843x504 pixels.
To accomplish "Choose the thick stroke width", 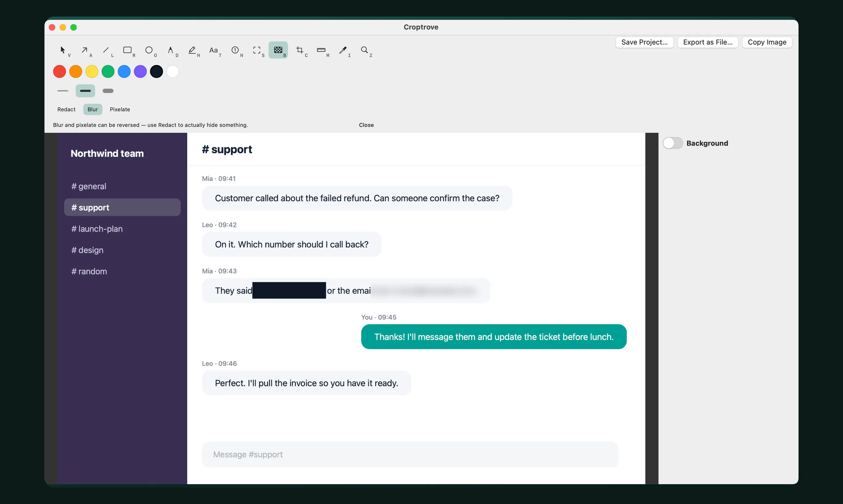I will 108,91.
